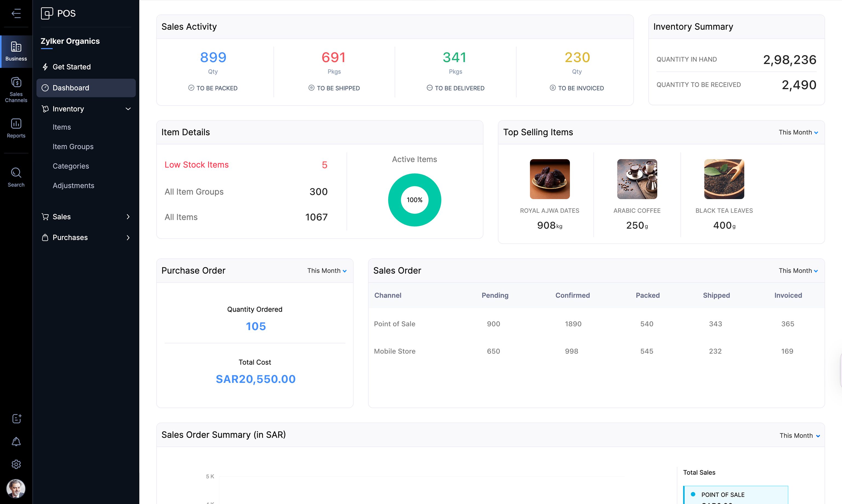Open the Settings gear icon
The image size is (842, 504).
16,464
